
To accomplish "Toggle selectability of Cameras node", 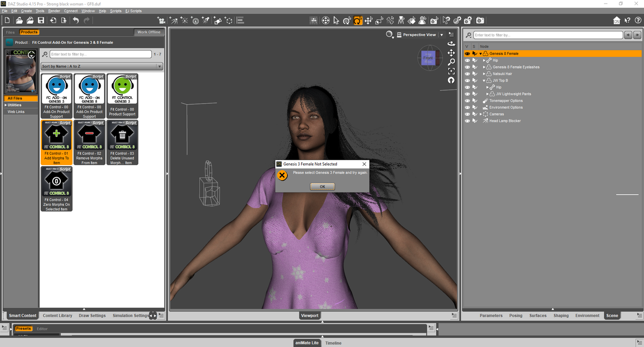I will tap(474, 114).
